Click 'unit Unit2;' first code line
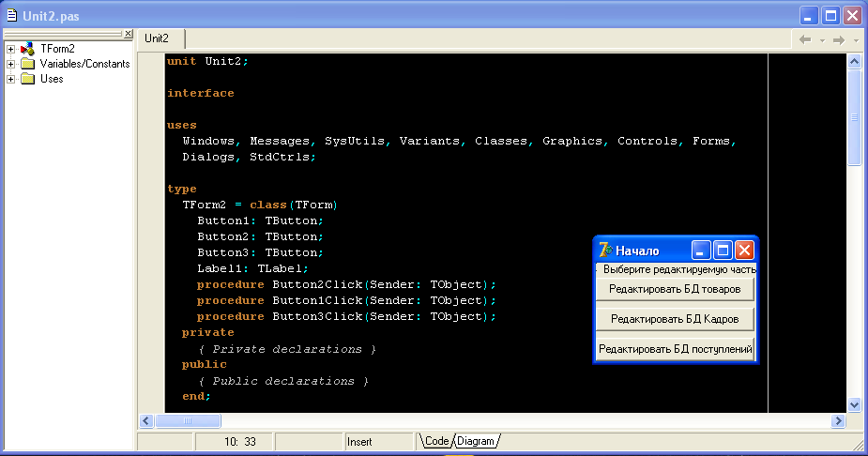 pos(207,61)
